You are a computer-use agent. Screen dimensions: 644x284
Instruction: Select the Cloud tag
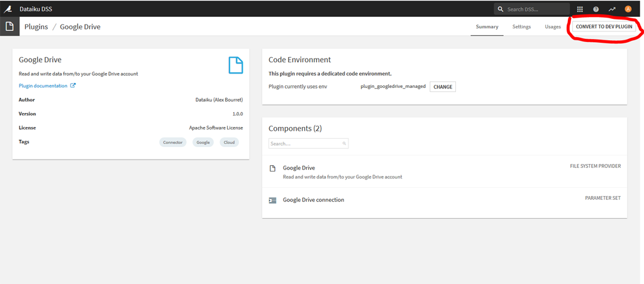coord(229,143)
